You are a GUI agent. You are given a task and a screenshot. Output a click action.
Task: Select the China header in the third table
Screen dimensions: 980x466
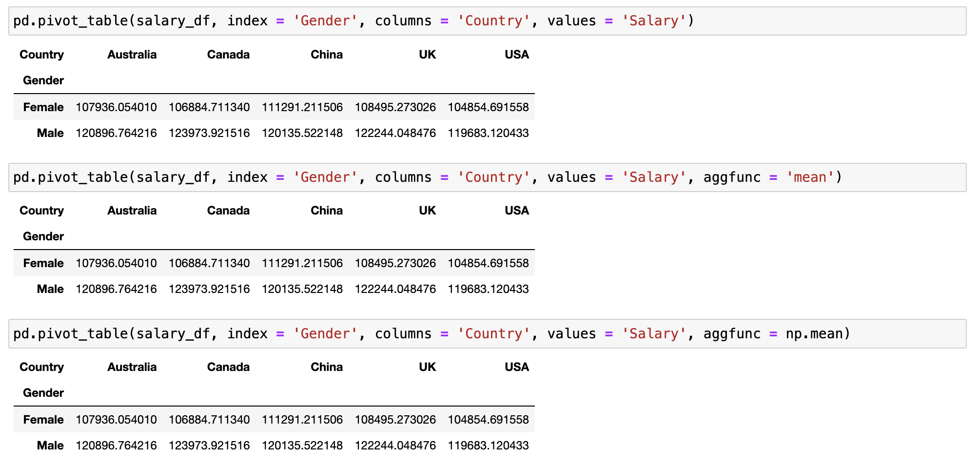pos(327,367)
